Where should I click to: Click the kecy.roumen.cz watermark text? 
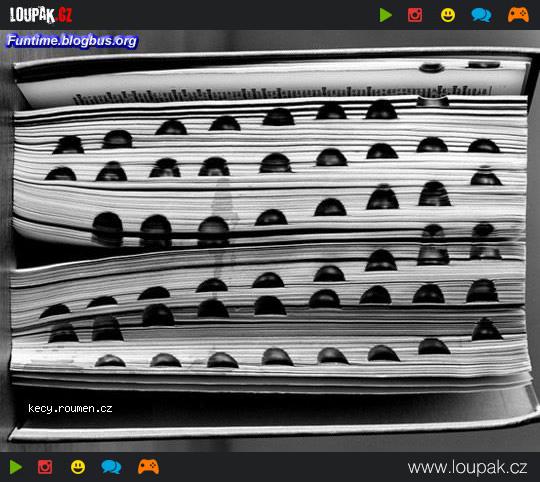(70, 408)
